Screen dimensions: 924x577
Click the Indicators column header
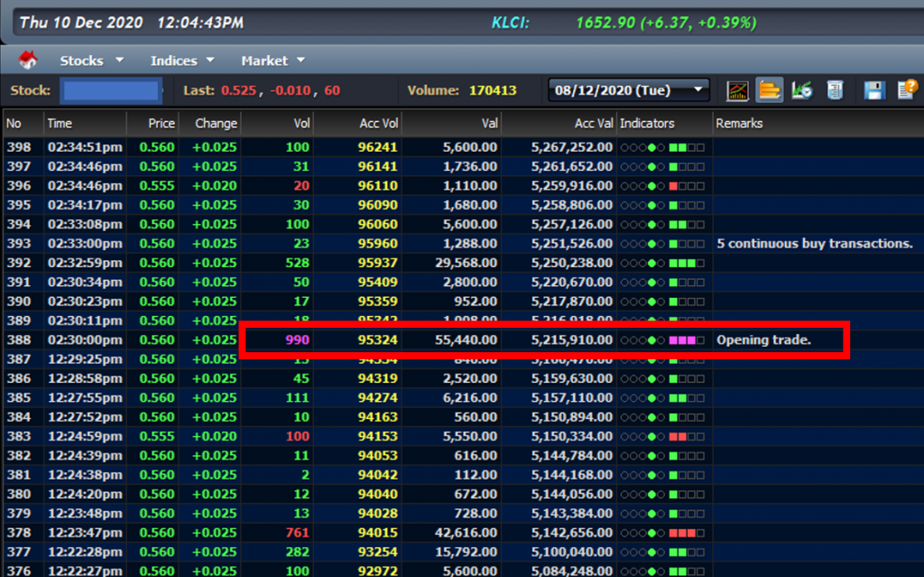click(646, 124)
